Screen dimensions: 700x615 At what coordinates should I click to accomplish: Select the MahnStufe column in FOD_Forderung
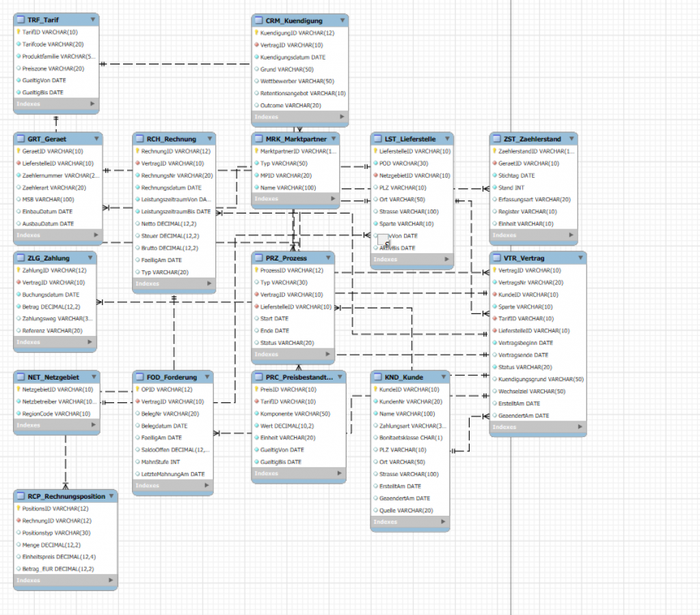click(x=161, y=462)
